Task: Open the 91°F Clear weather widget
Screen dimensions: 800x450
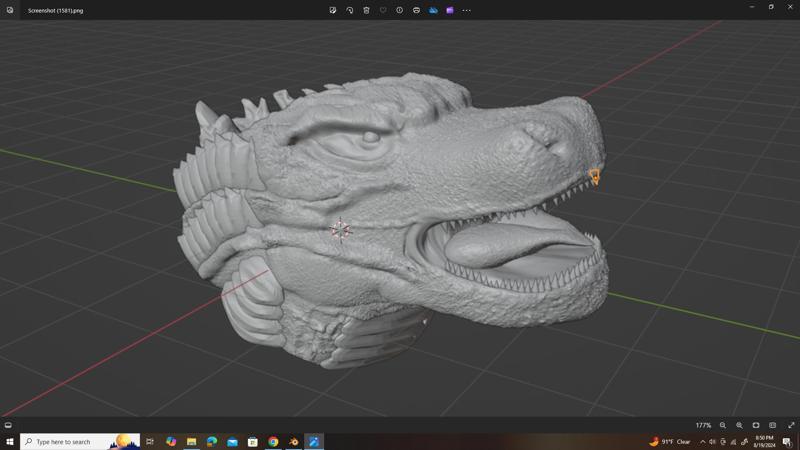Action: click(669, 442)
